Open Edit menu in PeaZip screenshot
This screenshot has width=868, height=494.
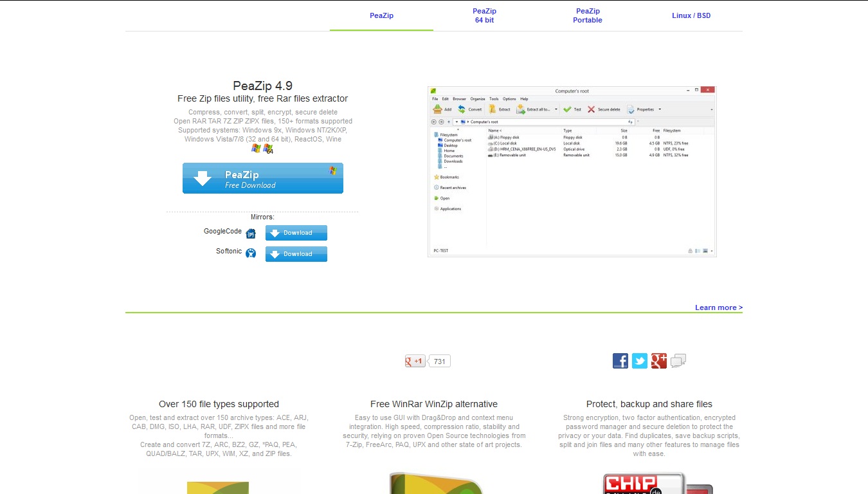445,99
